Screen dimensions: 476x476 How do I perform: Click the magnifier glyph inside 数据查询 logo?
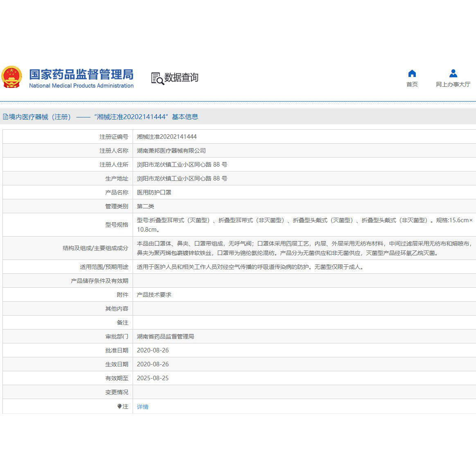click(160, 81)
